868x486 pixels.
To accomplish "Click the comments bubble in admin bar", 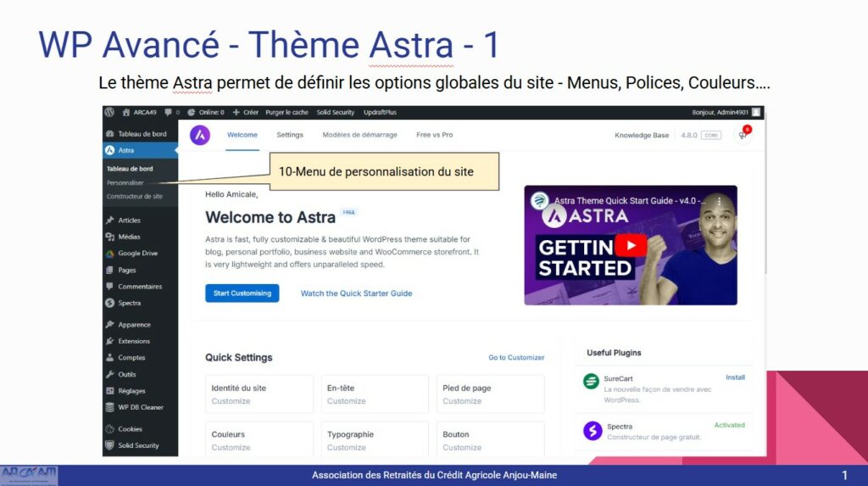I will coord(169,112).
